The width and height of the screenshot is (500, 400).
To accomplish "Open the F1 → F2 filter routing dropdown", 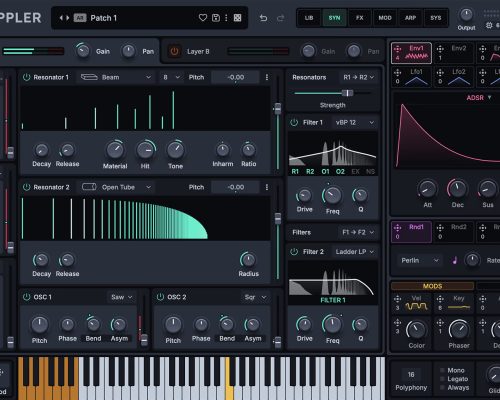I will pos(358,232).
